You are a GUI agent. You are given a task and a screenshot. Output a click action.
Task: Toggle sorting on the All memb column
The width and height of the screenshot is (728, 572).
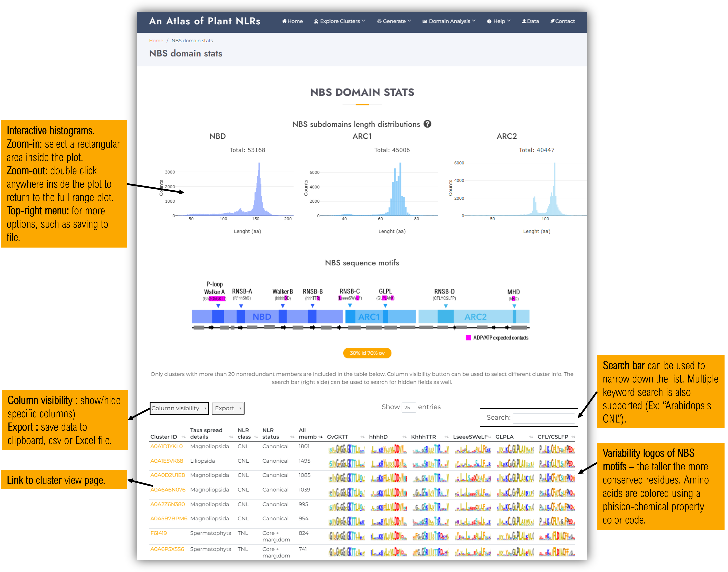321,437
